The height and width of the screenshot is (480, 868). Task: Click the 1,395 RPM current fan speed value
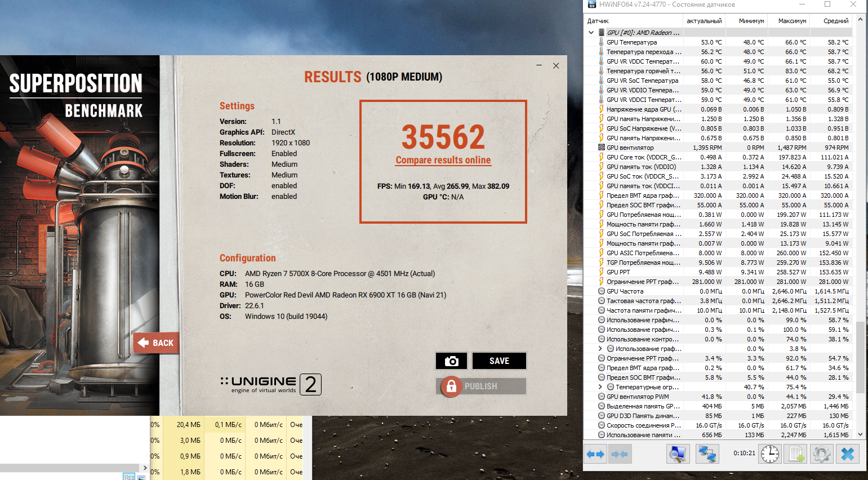click(x=707, y=148)
